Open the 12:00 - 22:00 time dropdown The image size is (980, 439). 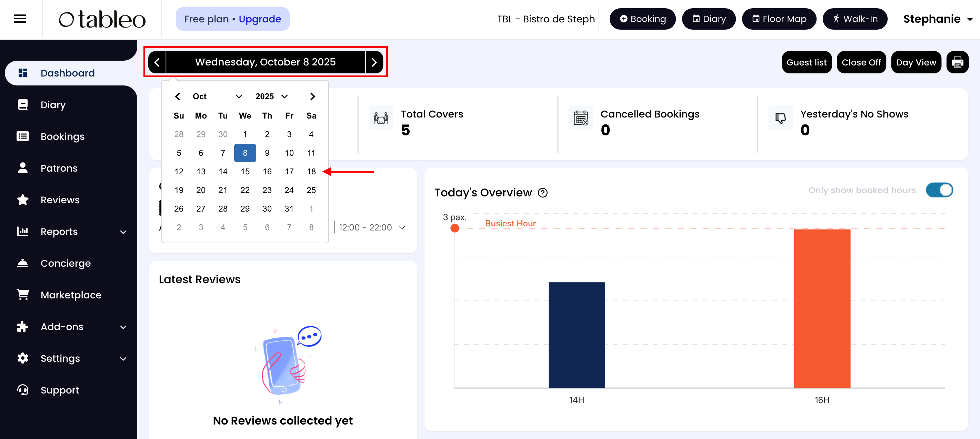[372, 227]
